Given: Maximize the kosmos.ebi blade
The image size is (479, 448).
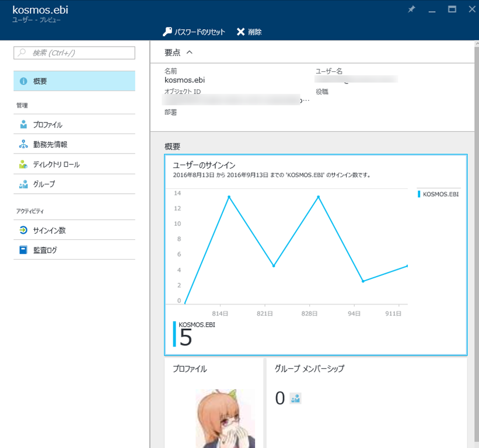Looking at the screenshot, I should coord(452,9).
